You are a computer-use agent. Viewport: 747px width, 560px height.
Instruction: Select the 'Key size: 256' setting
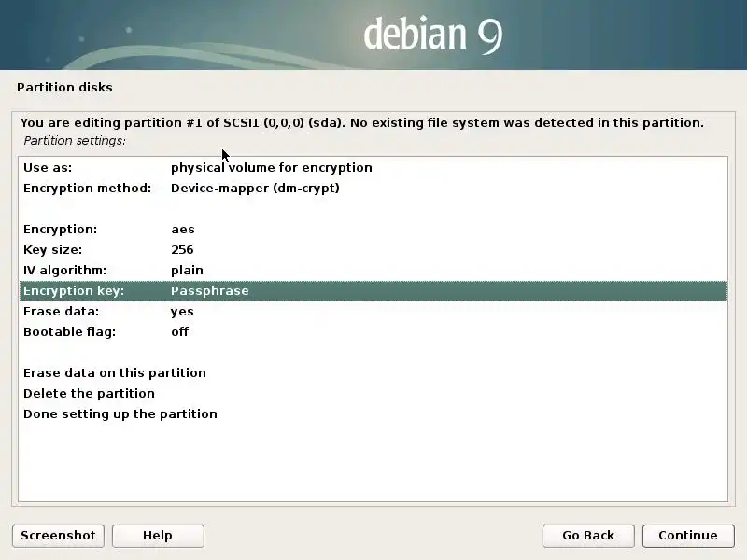pos(373,249)
